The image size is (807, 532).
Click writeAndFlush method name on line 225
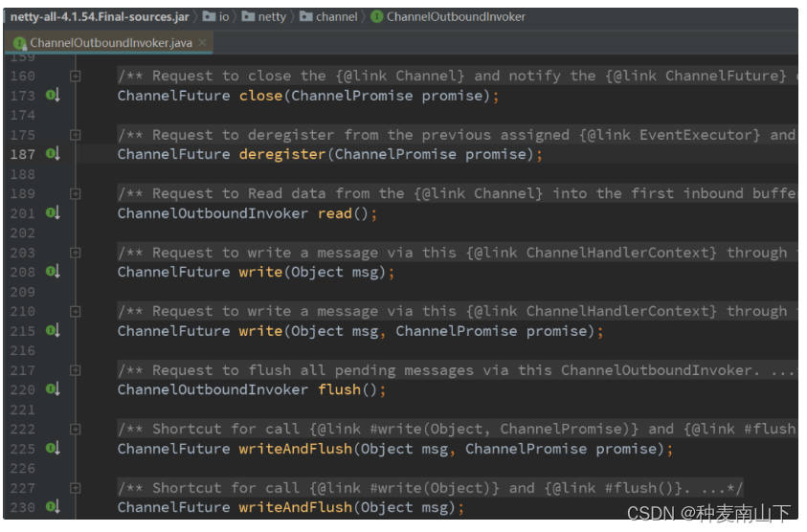[x=296, y=449]
